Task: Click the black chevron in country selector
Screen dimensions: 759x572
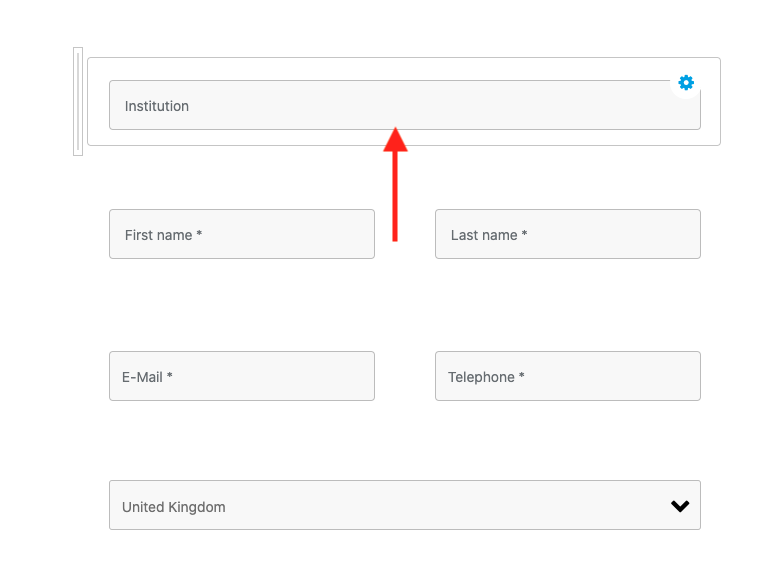Action: pyautogui.click(x=680, y=506)
